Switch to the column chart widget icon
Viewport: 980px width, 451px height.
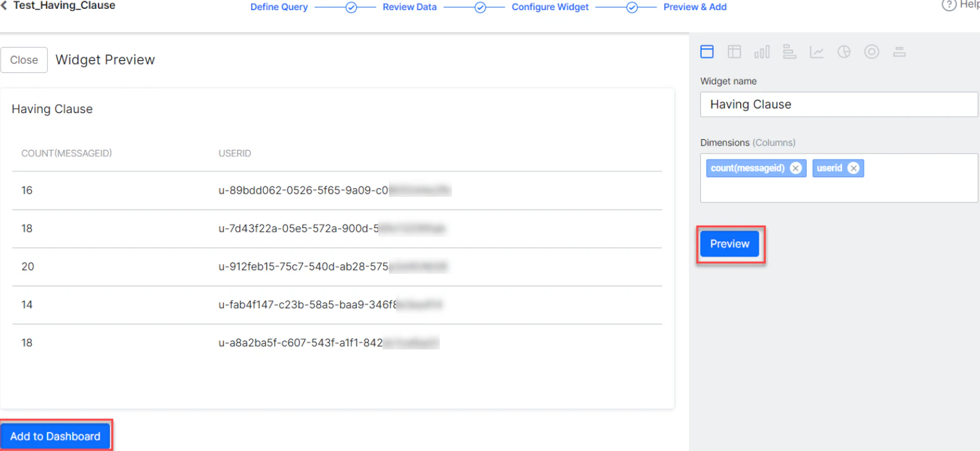pyautogui.click(x=761, y=51)
